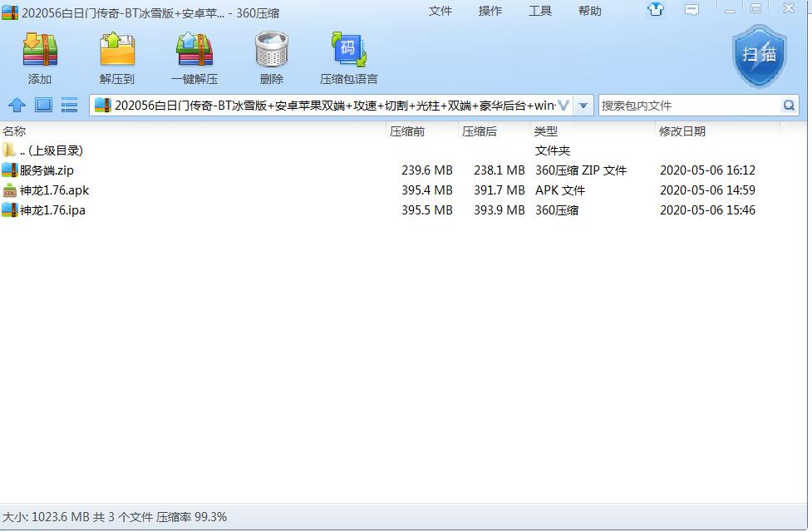Select the 服务端.zip file icon
Viewport: 812px width, 532px height.
coord(9,170)
